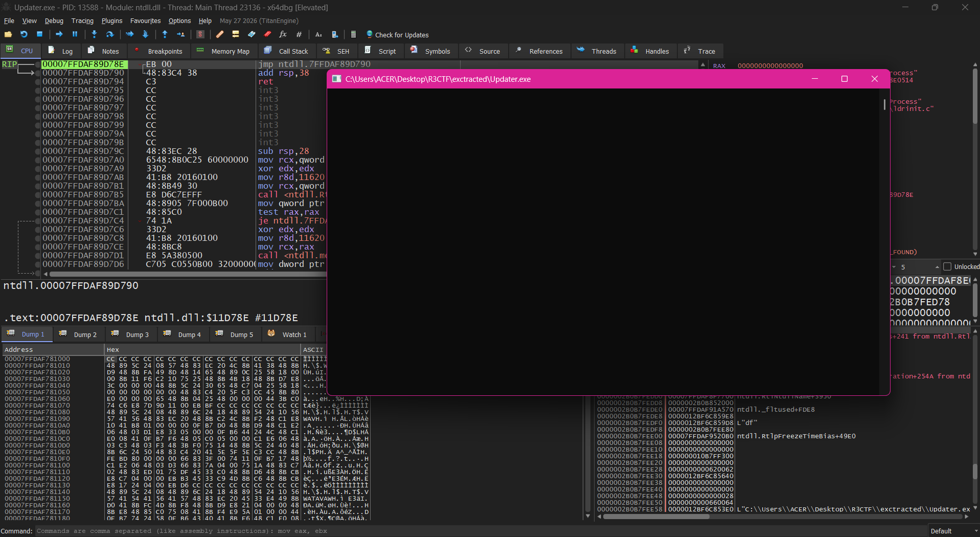Click the Step Over icon
The width and height of the screenshot is (980, 537).
pyautogui.click(x=109, y=34)
